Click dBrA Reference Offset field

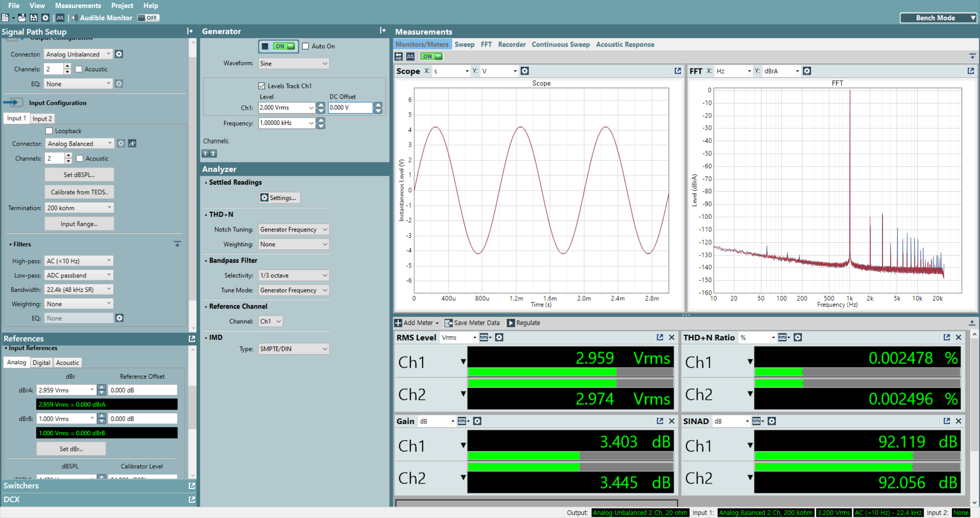[x=143, y=390]
